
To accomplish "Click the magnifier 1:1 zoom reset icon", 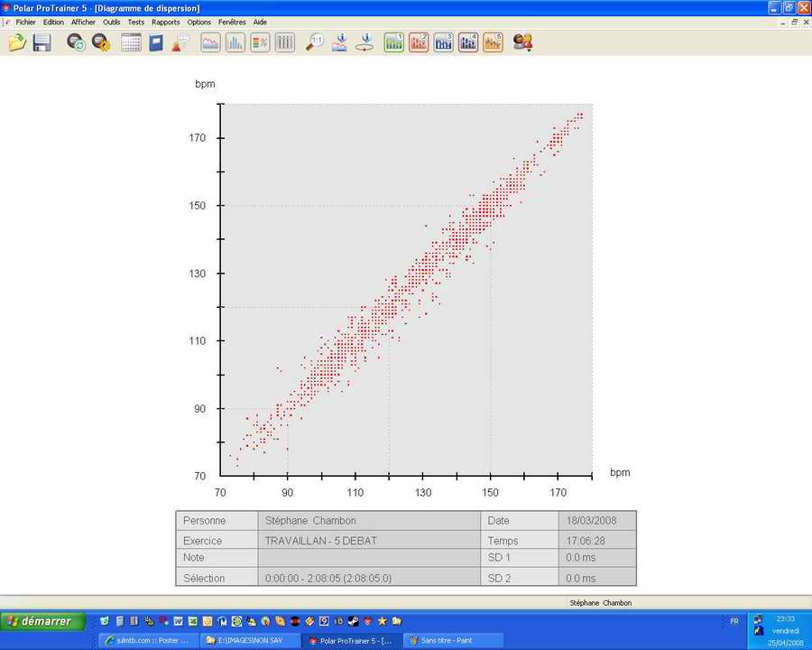I will point(315,42).
